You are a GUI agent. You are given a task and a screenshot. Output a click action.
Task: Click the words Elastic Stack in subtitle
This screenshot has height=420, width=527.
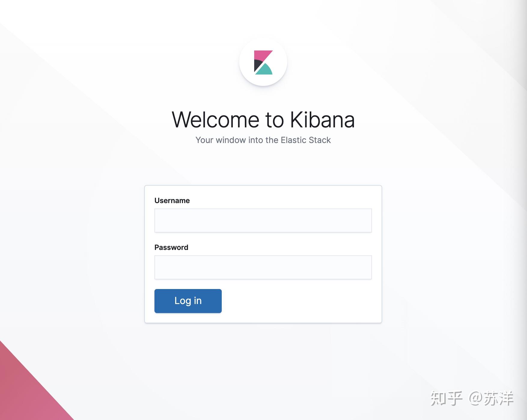coord(306,140)
